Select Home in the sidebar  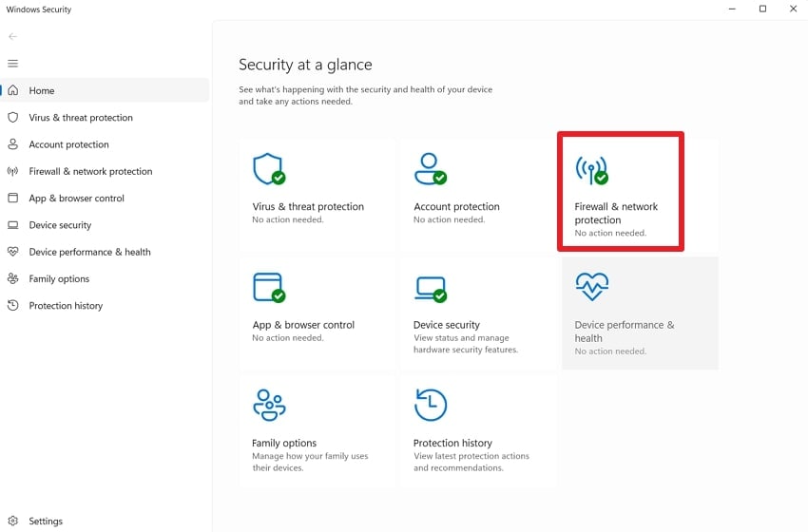pos(105,90)
